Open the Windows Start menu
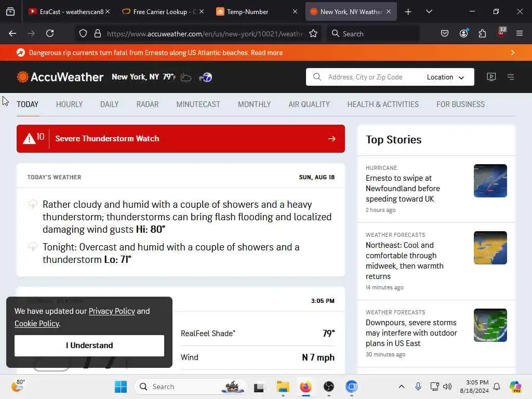The image size is (532, 399). (121, 387)
